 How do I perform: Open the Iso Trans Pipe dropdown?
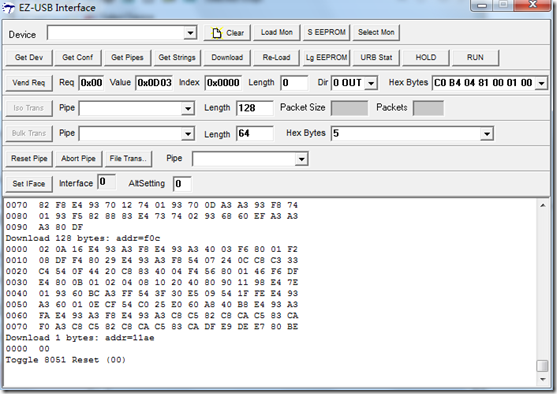tap(188, 108)
